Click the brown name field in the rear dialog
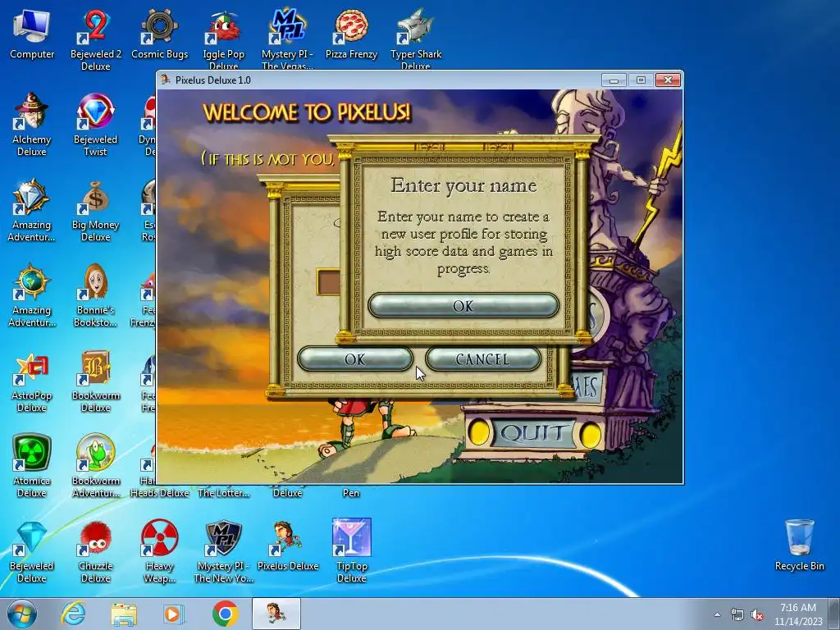 (x=328, y=282)
